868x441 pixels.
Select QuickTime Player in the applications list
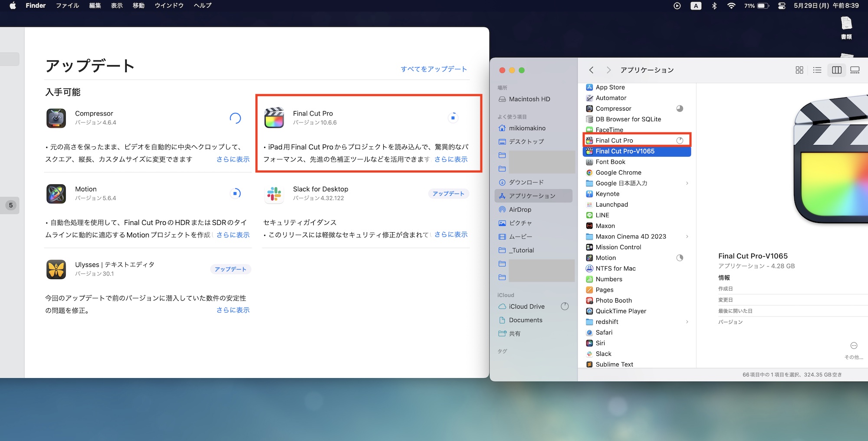pos(637,311)
